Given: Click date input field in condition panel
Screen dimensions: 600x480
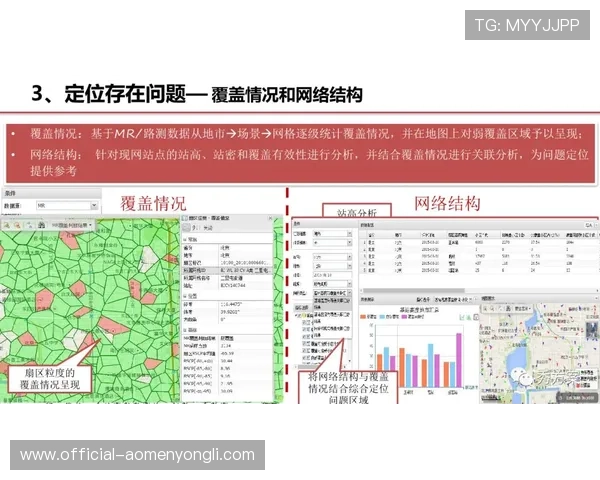Looking at the screenshot, I should (332, 275).
